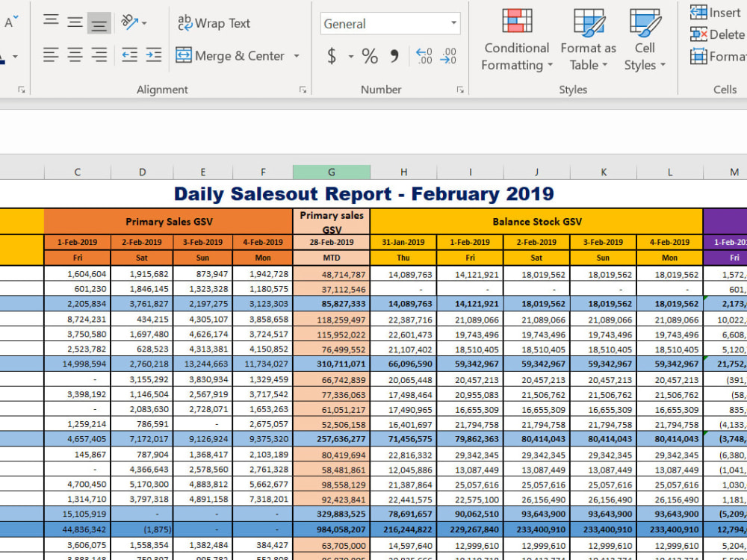Toggle Wrap Text
The height and width of the screenshot is (560, 747).
pos(214,23)
